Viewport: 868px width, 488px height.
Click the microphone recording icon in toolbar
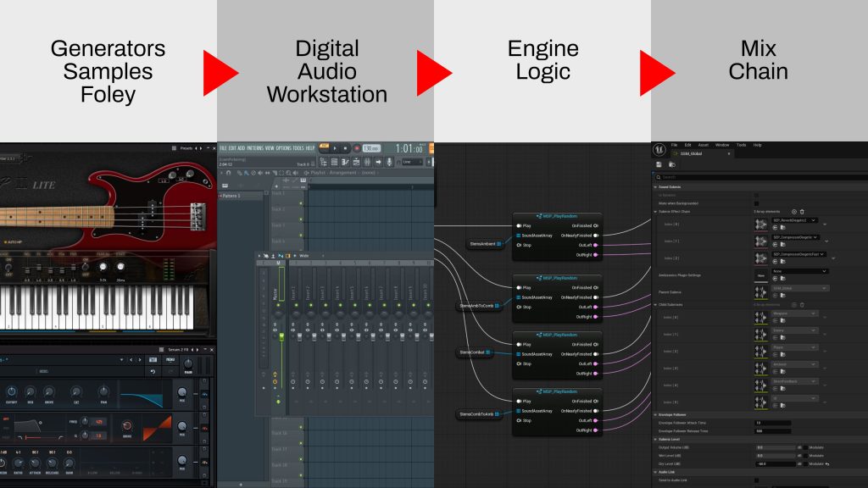pos(389,162)
